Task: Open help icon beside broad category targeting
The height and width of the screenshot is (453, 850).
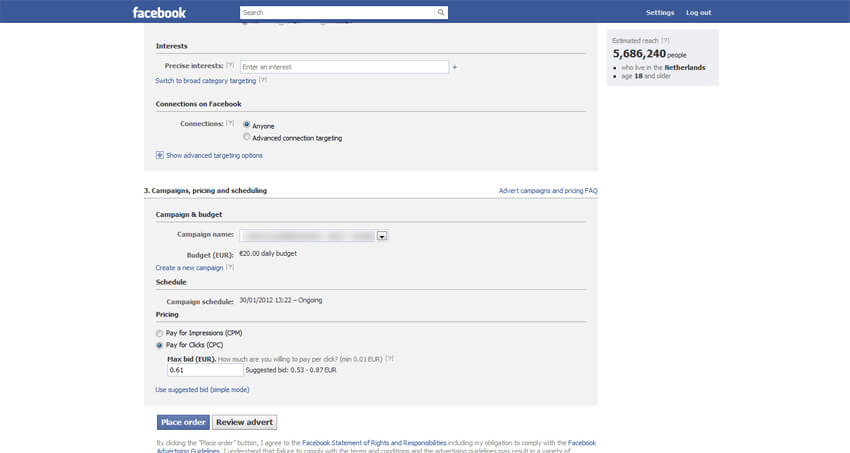Action: click(263, 80)
